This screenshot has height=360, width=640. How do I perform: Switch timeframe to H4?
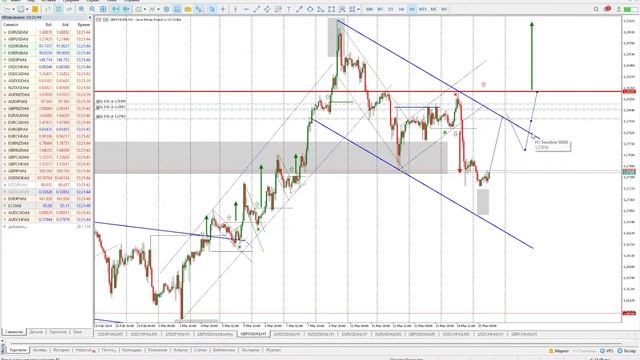click(401, 9)
